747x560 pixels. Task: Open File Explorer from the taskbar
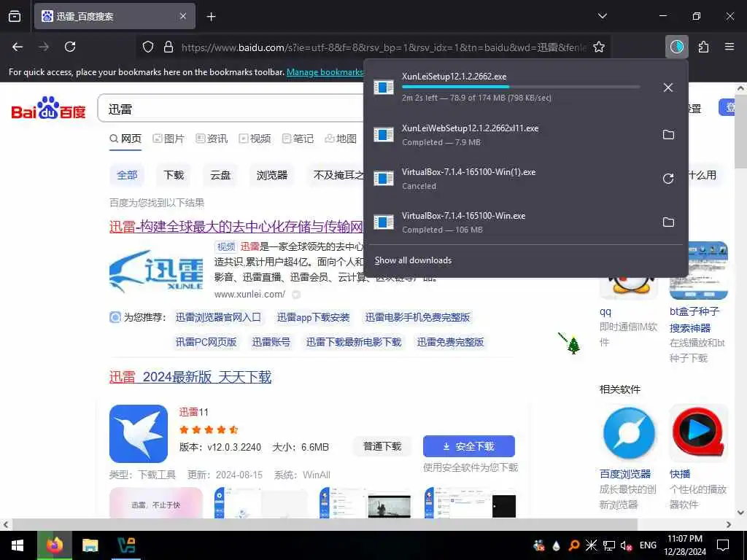90,545
